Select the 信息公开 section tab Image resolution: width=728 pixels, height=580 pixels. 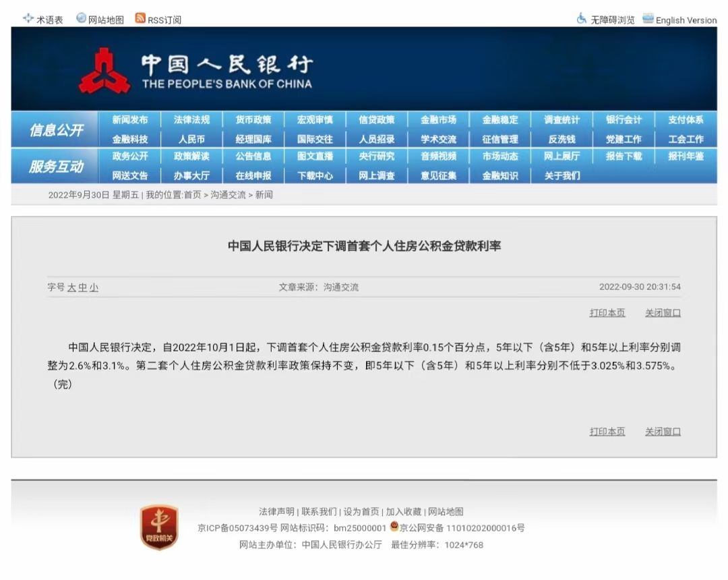(56, 129)
